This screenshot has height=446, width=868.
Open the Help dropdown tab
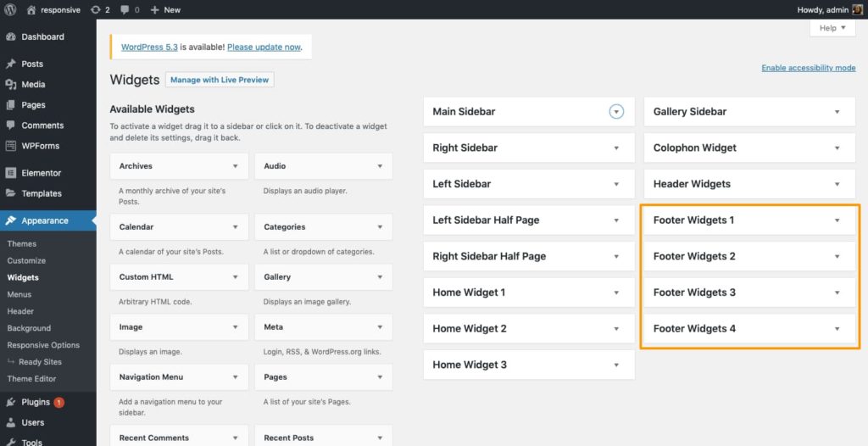click(x=832, y=28)
